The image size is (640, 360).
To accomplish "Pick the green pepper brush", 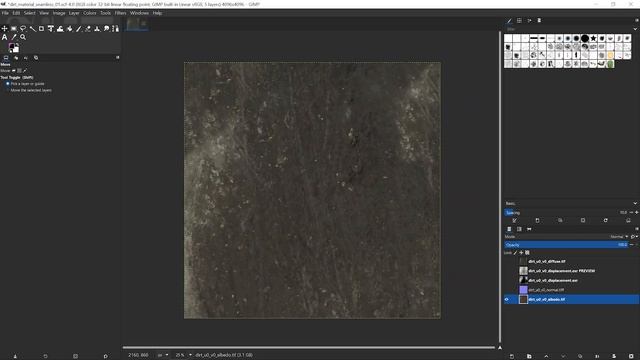I will [x=610, y=64].
